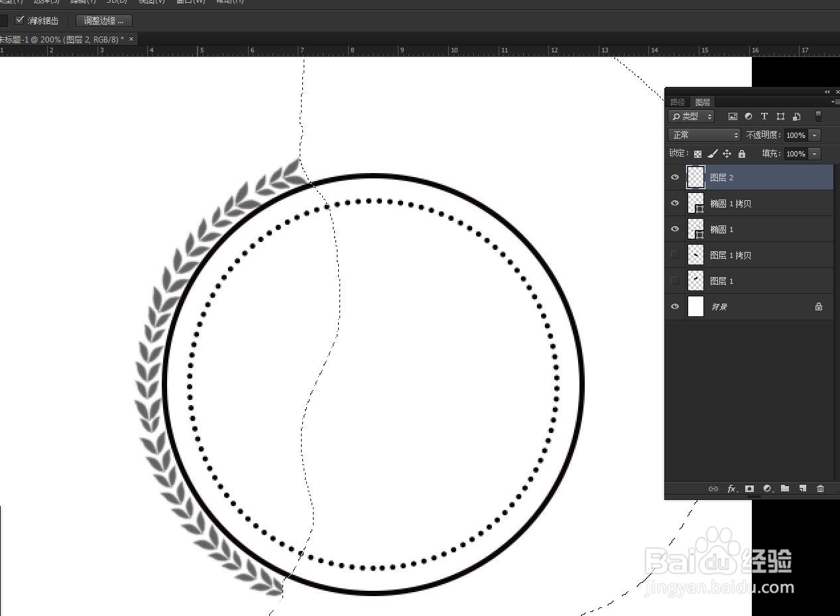Open the layers panel flyout menu
Screen dimensions: 840x616
[835, 102]
